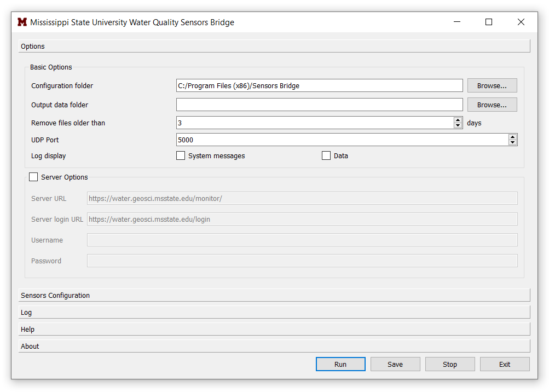
Task: Click the 'Basic Options' group label
Action: click(x=51, y=67)
